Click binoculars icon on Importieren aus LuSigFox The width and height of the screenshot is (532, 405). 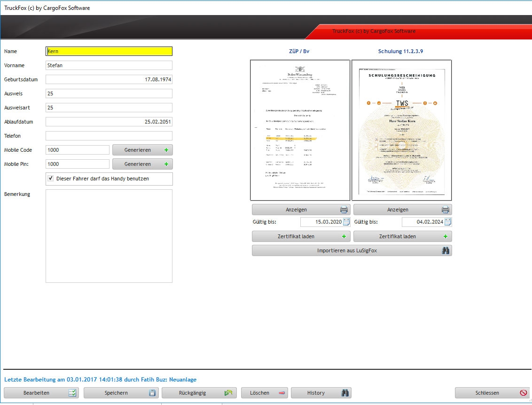[x=446, y=251]
